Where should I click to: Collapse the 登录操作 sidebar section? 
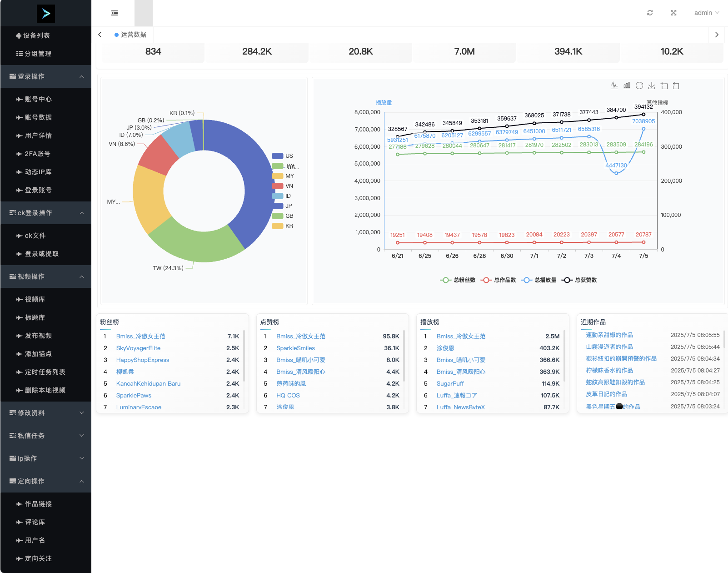pyautogui.click(x=45, y=76)
